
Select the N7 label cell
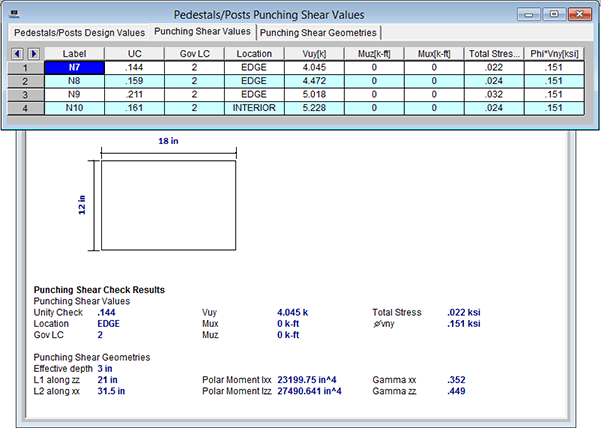pyautogui.click(x=75, y=67)
